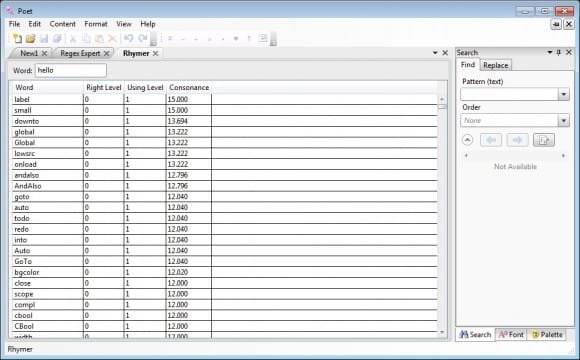Switch to the Regex Expert tab
580x360 pixels.
80,53
